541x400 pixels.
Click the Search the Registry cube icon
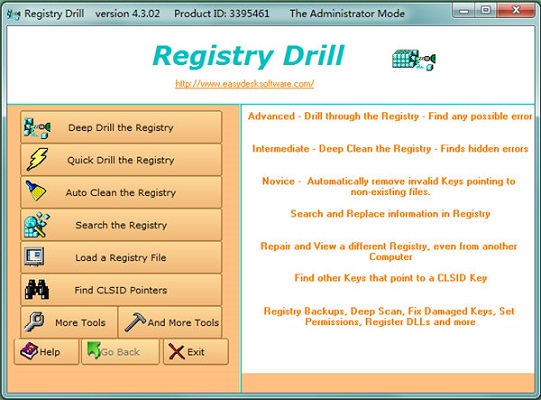[37, 225]
